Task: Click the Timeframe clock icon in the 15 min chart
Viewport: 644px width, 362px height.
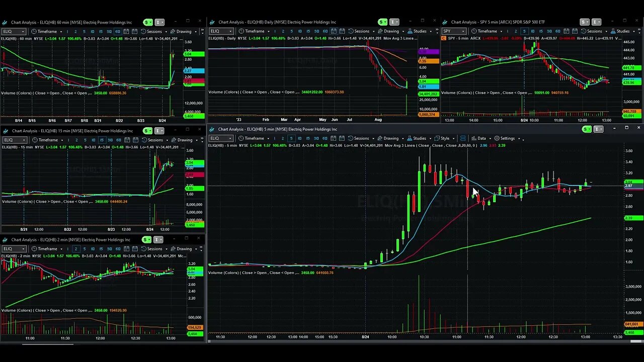Action: tap(35, 140)
